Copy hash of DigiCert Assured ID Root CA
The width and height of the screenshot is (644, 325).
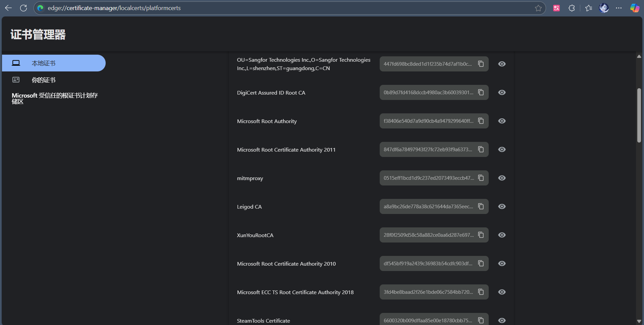pos(481,92)
